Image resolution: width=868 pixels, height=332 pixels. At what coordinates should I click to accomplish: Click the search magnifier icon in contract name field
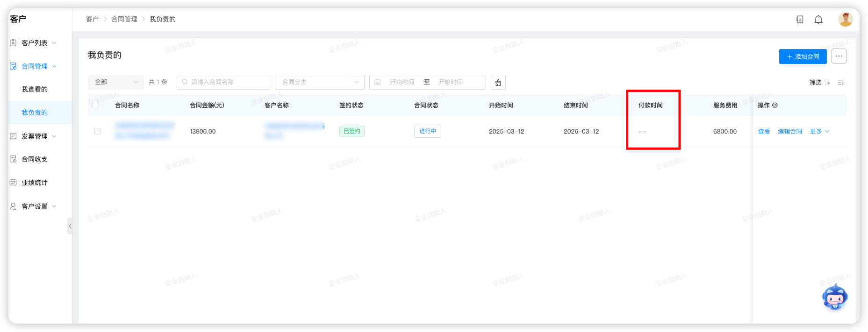tap(185, 82)
